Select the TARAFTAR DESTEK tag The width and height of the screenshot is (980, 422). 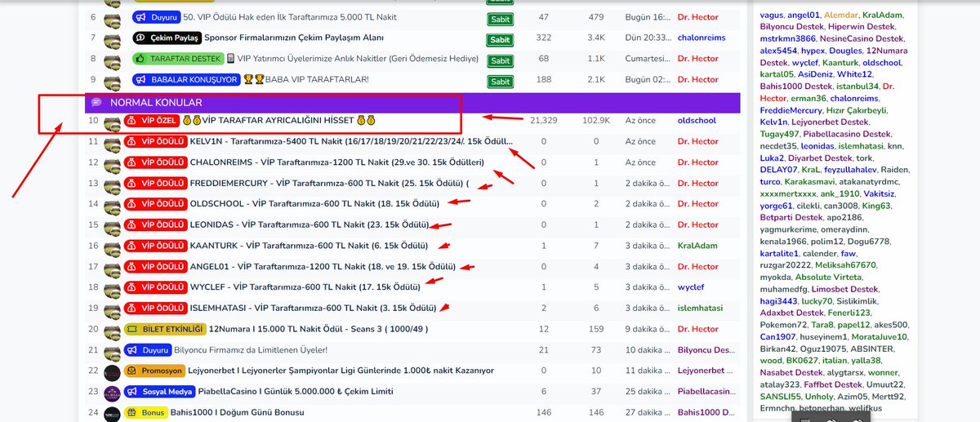coord(177,59)
